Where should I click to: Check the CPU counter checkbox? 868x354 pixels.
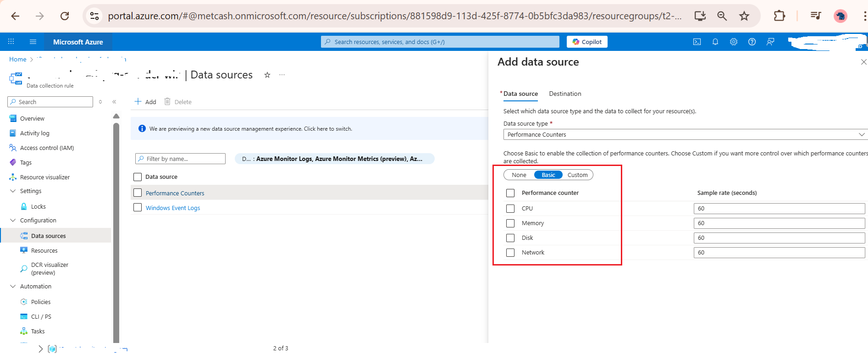click(510, 209)
